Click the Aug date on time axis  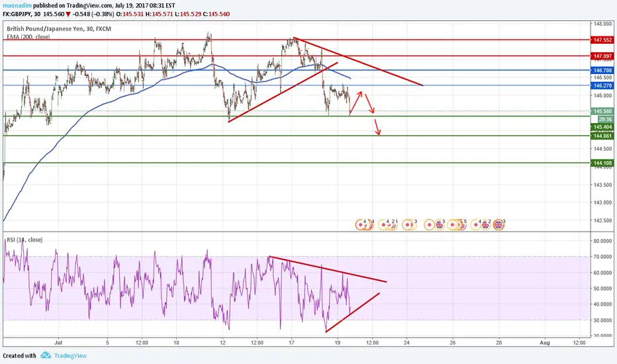[x=545, y=343]
